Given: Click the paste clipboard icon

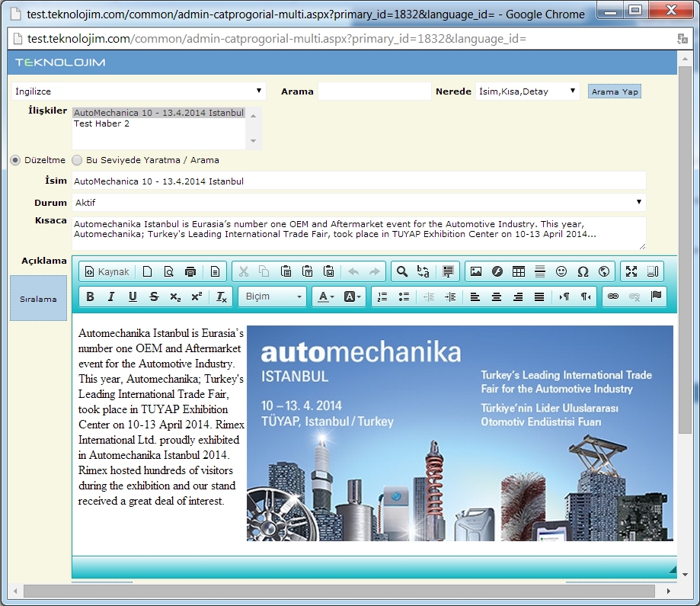Looking at the screenshot, I should (x=286, y=271).
